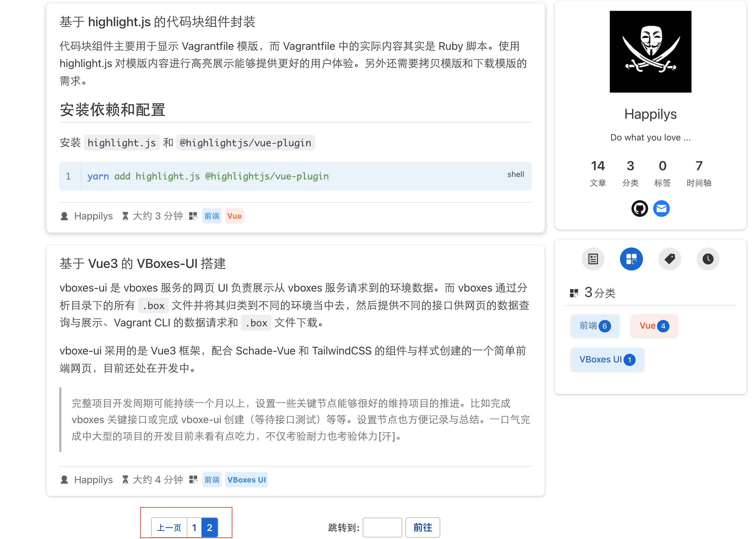Click the tag panel icon in sidebar
The image size is (756, 539).
point(670,259)
